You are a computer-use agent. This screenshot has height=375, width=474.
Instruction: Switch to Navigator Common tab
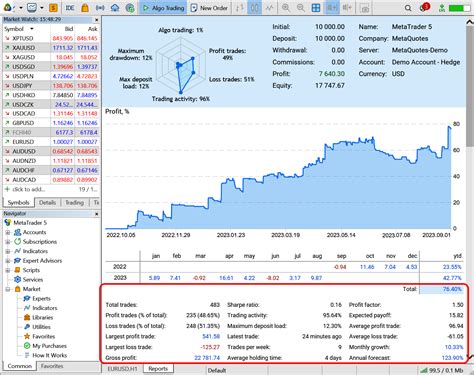tap(20, 366)
